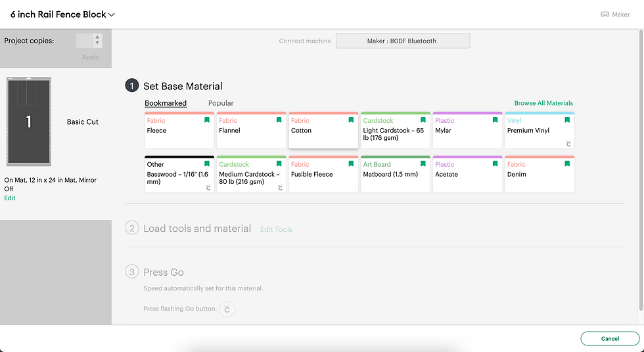The width and height of the screenshot is (644, 352).
Task: Select Mylar plastic material card
Action: pyautogui.click(x=467, y=130)
